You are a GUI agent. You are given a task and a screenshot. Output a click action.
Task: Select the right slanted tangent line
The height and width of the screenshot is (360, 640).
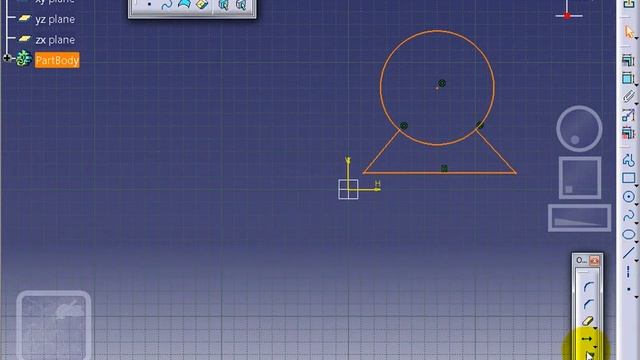[x=496, y=151]
